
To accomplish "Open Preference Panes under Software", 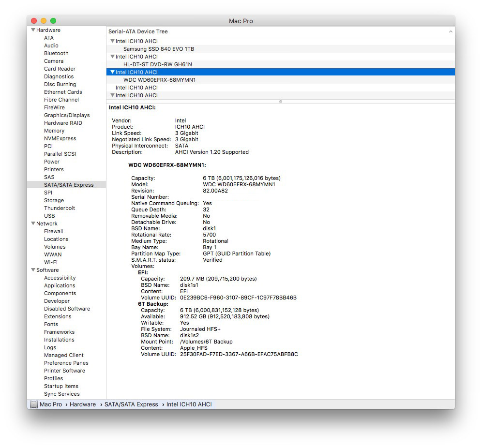I will [66, 363].
